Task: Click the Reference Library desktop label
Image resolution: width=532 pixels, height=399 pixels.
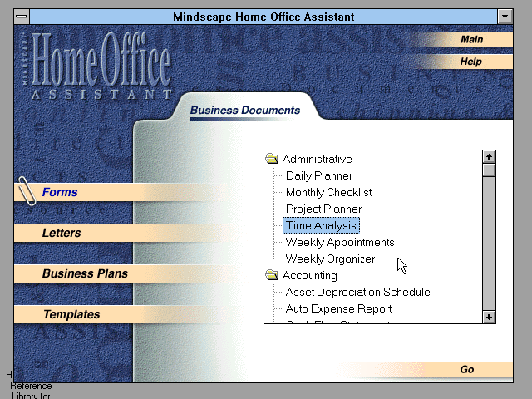Action: coord(31,391)
